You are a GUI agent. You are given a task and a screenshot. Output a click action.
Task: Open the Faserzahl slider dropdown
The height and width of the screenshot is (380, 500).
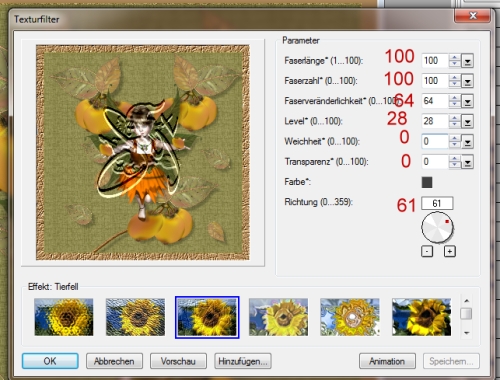pyautogui.click(x=467, y=81)
